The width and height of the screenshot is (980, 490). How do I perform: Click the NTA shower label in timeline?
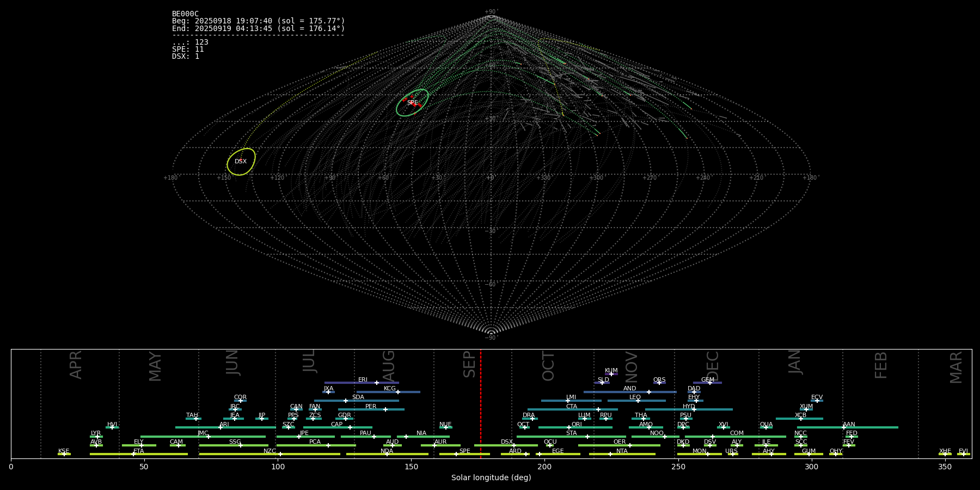coord(622,451)
